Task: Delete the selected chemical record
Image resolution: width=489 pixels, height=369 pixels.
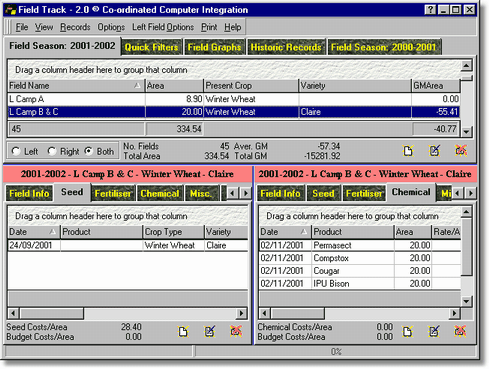Action: 460,331
